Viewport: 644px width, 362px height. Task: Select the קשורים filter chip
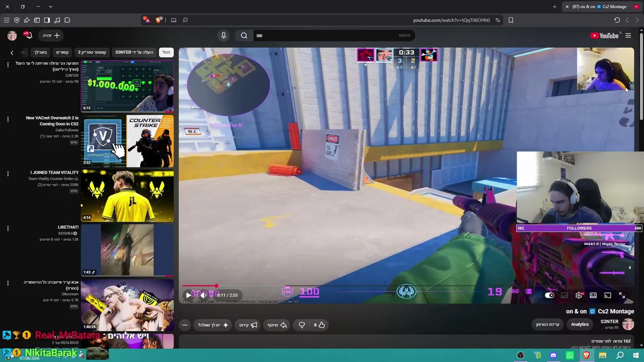[x=62, y=52]
